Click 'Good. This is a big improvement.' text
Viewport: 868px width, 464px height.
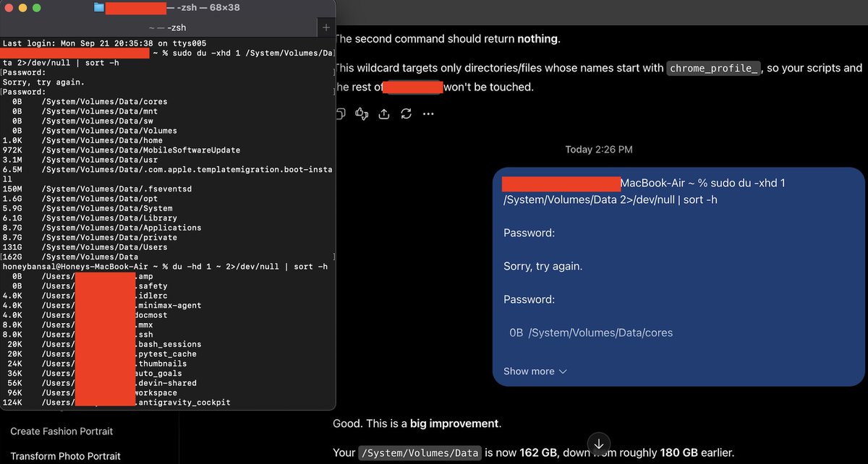pos(417,424)
